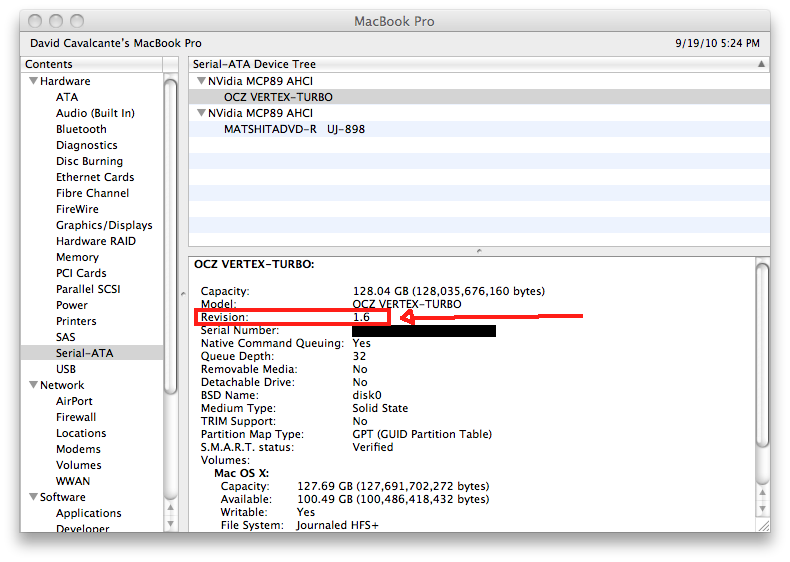The image size is (790, 562).
Task: Select Audio (Built In) item
Action: pyautogui.click(x=95, y=113)
